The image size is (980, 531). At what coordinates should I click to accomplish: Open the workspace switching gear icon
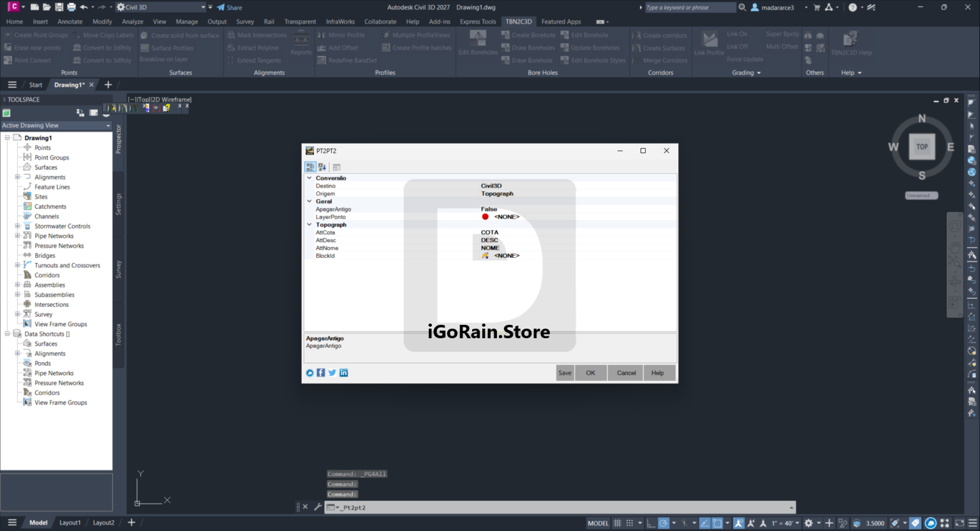pyautogui.click(x=808, y=523)
